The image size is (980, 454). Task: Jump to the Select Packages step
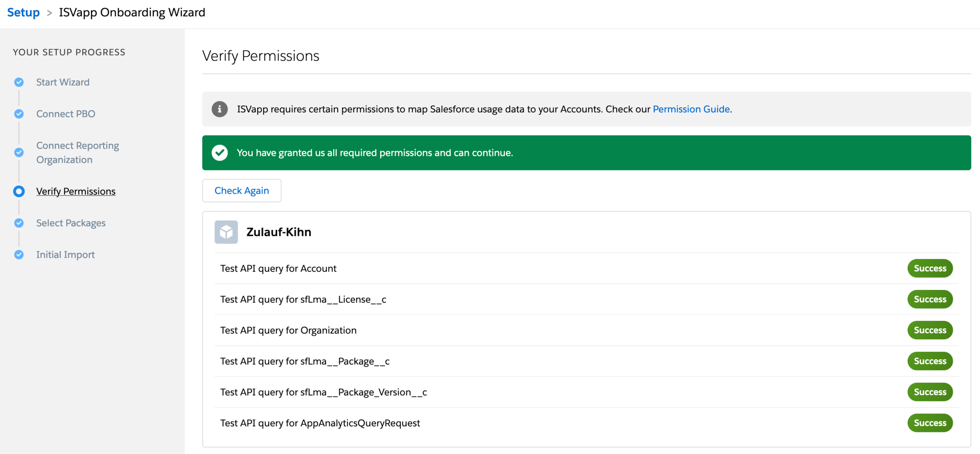[71, 223]
